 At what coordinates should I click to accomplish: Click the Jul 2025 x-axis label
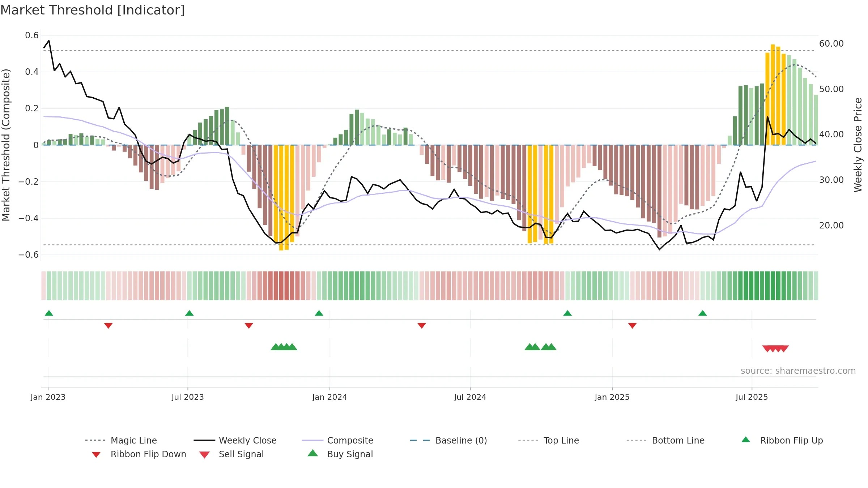752,397
